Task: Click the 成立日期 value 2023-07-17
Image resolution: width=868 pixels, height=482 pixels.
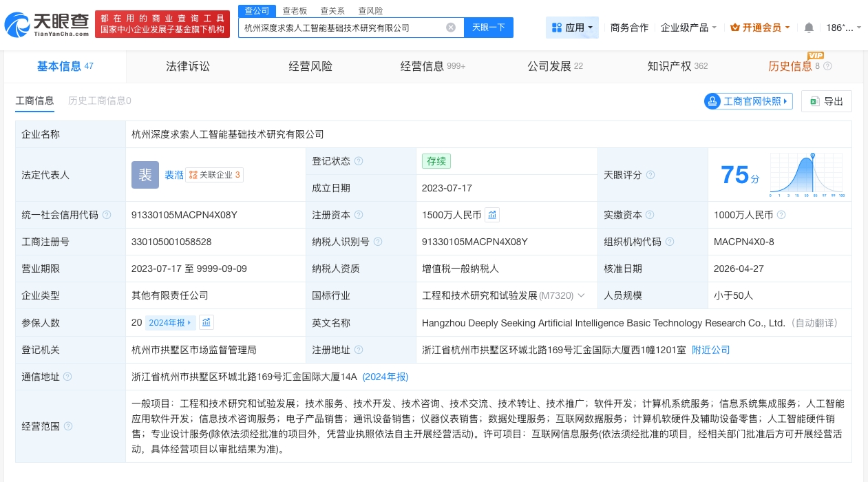Action: pos(447,188)
